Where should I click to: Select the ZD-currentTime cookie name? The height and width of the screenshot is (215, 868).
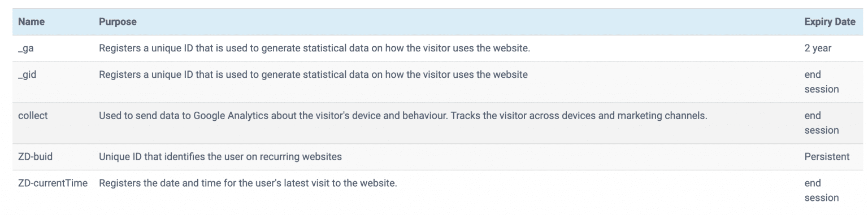coord(53,183)
